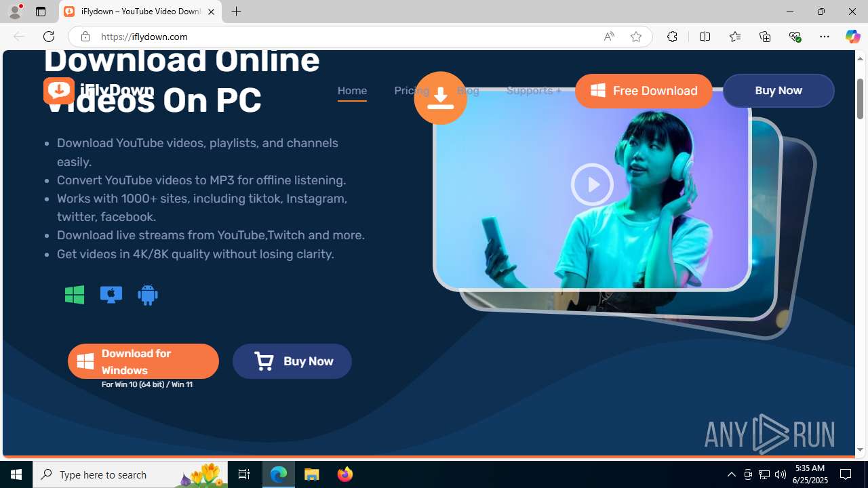View site information lock icon
Image resolution: width=868 pixels, height=488 pixels.
(x=85, y=37)
